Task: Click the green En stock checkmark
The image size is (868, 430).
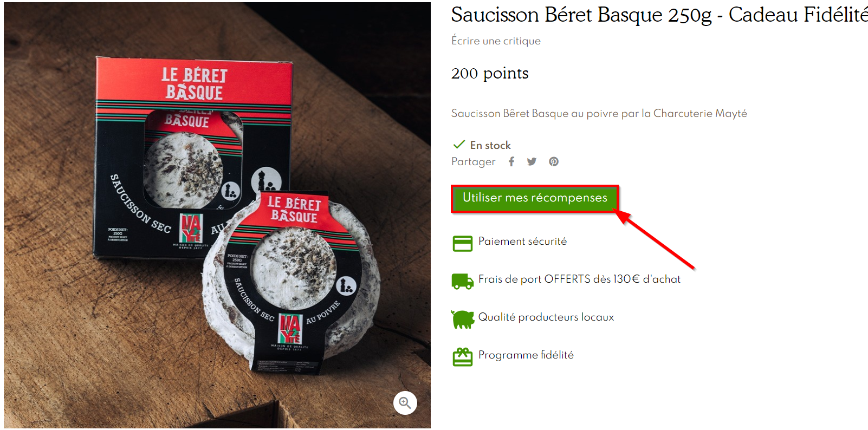Action: (x=459, y=144)
